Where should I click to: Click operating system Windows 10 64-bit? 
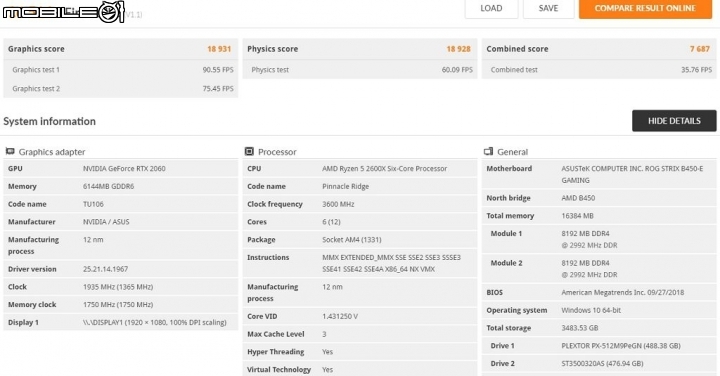(x=591, y=310)
